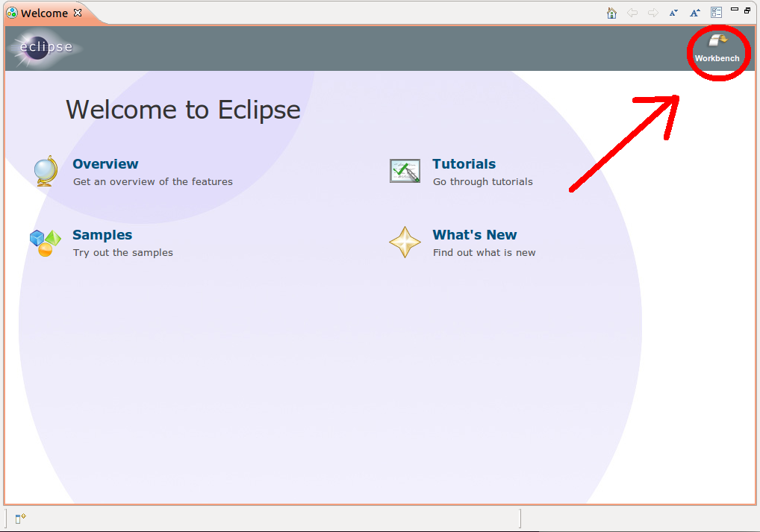This screenshot has height=532, width=760.
Task: Click the What's New star icon
Action: tap(405, 242)
